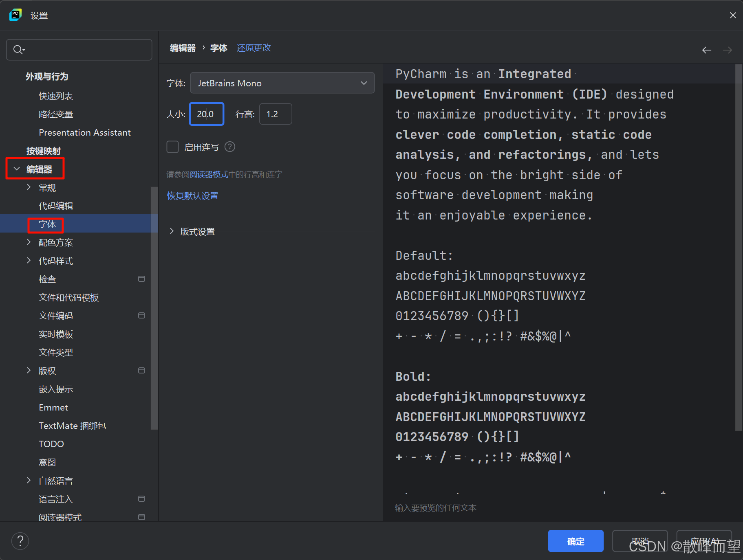The width and height of the screenshot is (743, 560).
Task: Click project-level icon beside 语言注入
Action: click(141, 499)
